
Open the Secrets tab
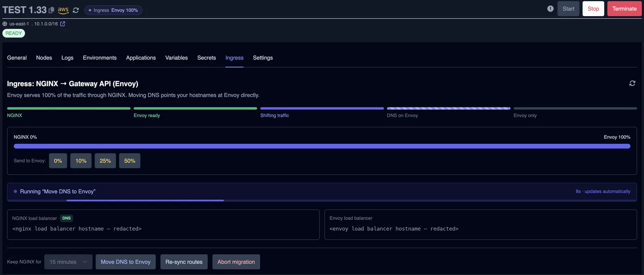coord(206,58)
